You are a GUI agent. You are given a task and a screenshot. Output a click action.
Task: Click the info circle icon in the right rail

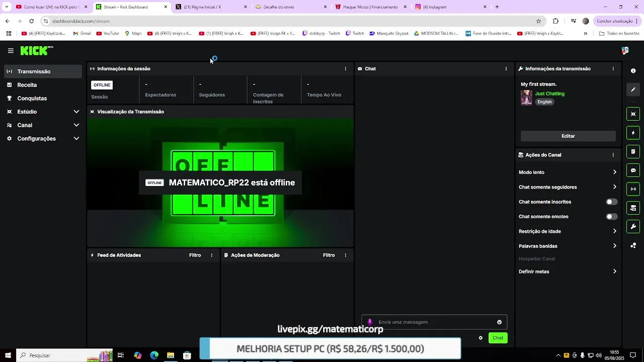click(x=633, y=71)
